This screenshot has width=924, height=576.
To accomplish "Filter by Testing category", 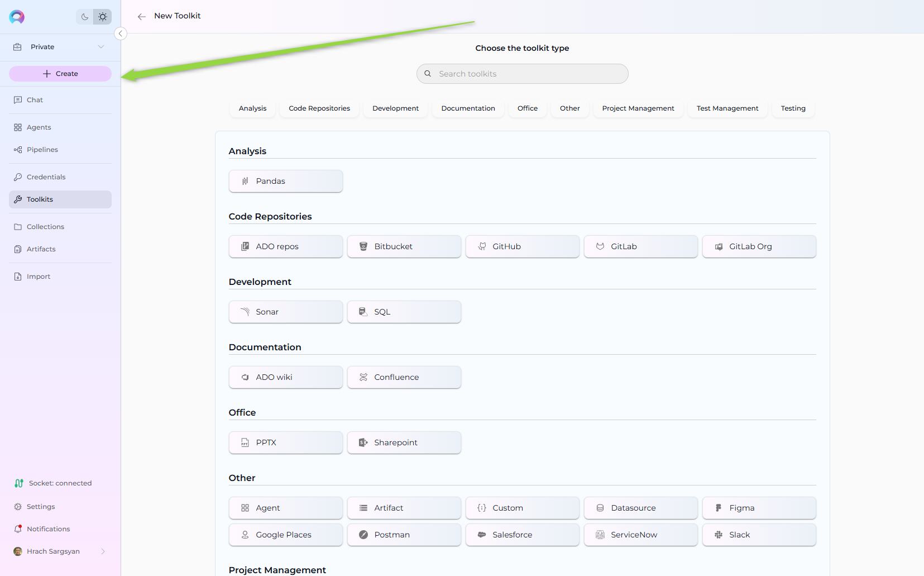I will tap(793, 108).
